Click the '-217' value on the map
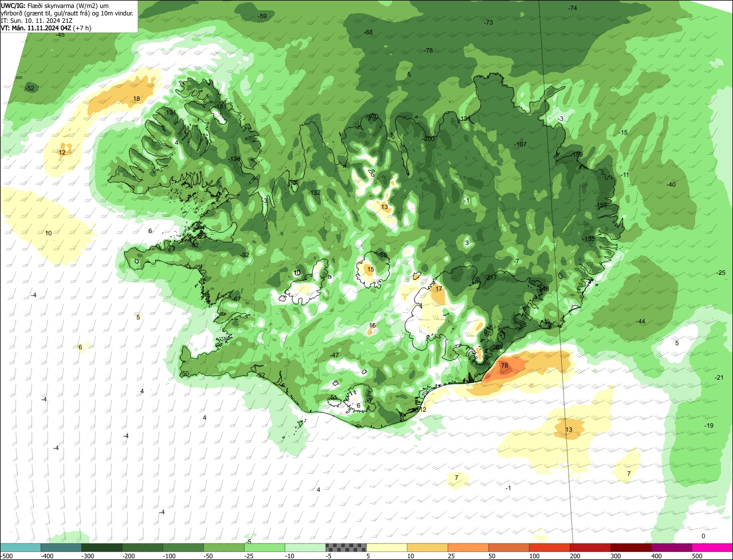Image resolution: width=733 pixels, height=560 pixels. [491, 278]
